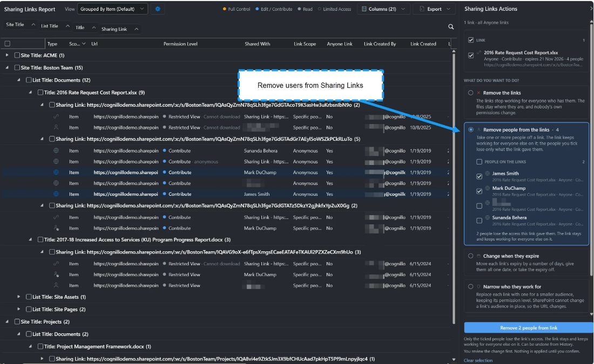The image size is (594, 364).
Task: Sort by Shared With column header
Action: (257, 44)
